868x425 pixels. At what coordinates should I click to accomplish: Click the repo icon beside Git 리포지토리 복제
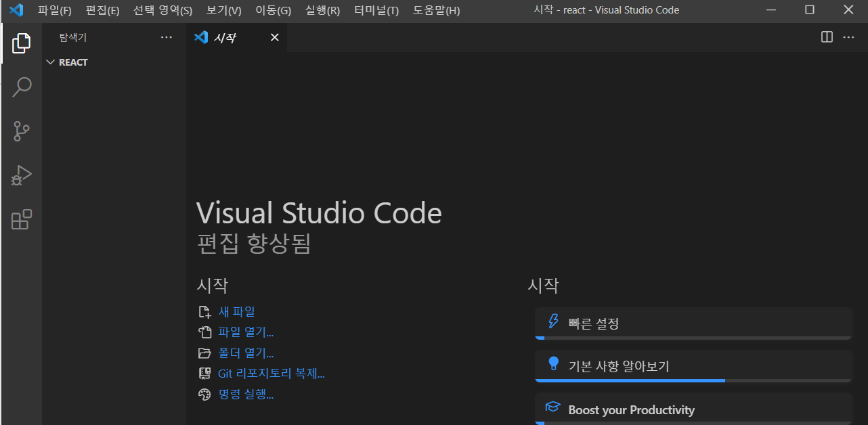(204, 374)
